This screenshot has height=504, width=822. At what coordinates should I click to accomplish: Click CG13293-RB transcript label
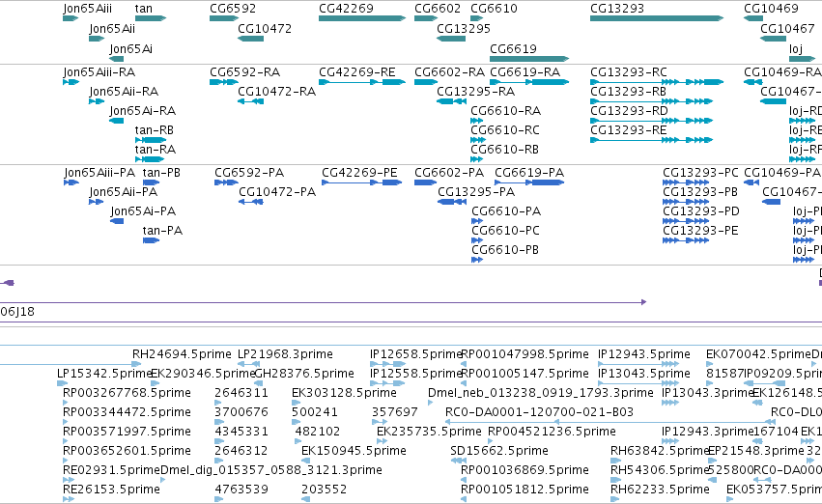628,91
